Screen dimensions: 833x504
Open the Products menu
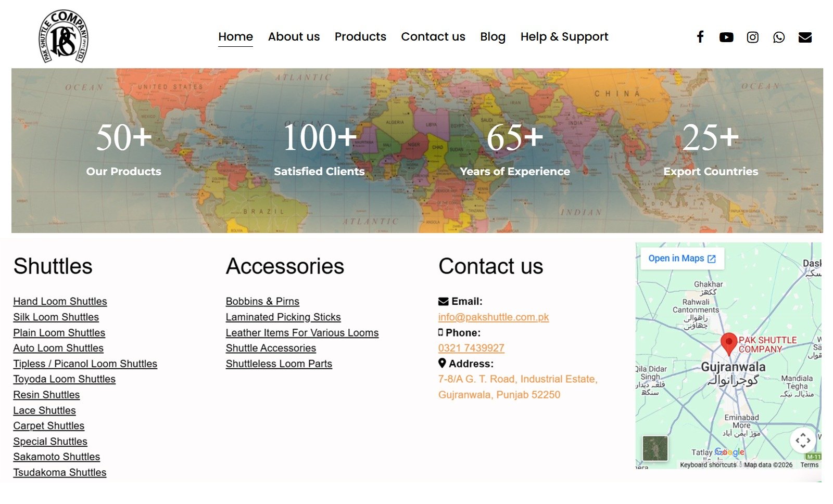[360, 37]
